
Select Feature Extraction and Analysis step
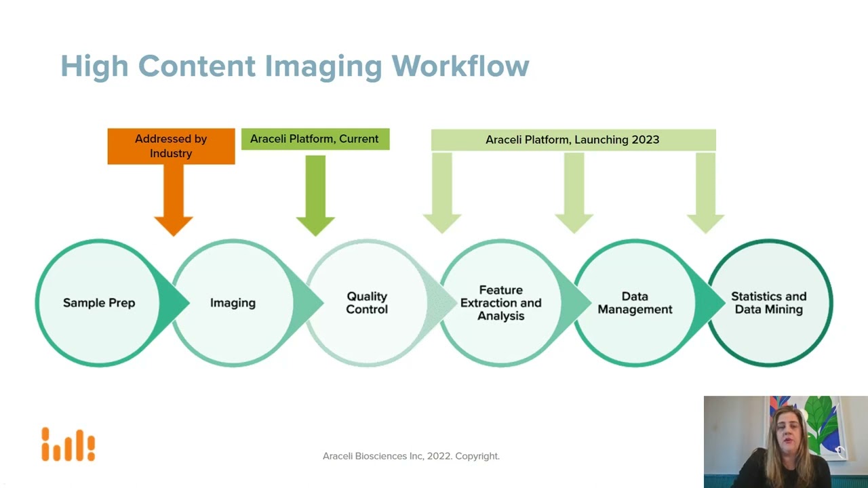pyautogui.click(x=501, y=303)
